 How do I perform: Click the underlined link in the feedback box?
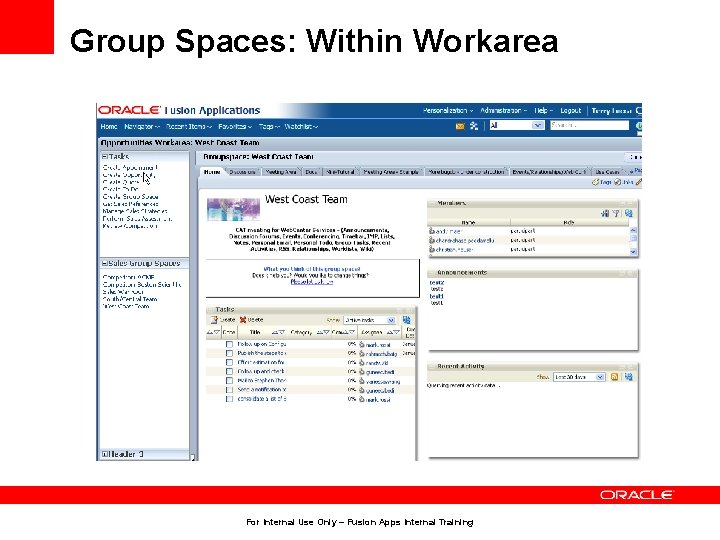point(312,282)
